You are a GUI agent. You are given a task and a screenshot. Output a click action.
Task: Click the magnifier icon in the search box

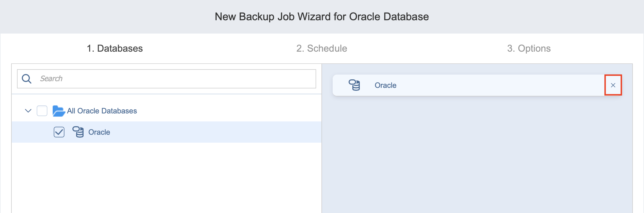(27, 79)
